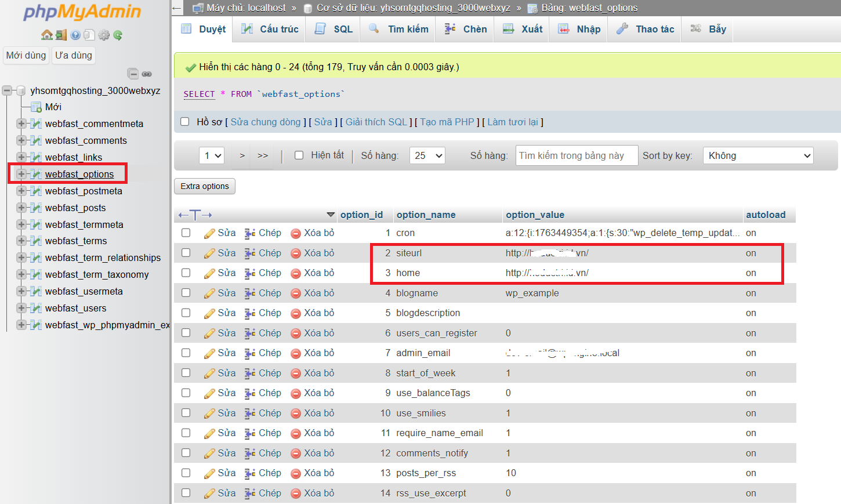
Task: Enable the Hiện tất show-all checkbox
Action: pos(299,155)
